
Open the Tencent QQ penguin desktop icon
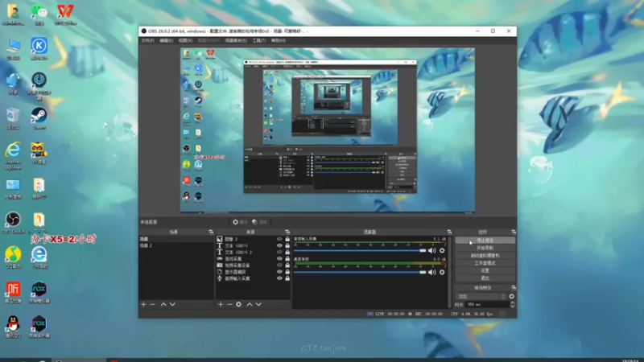(x=13, y=327)
